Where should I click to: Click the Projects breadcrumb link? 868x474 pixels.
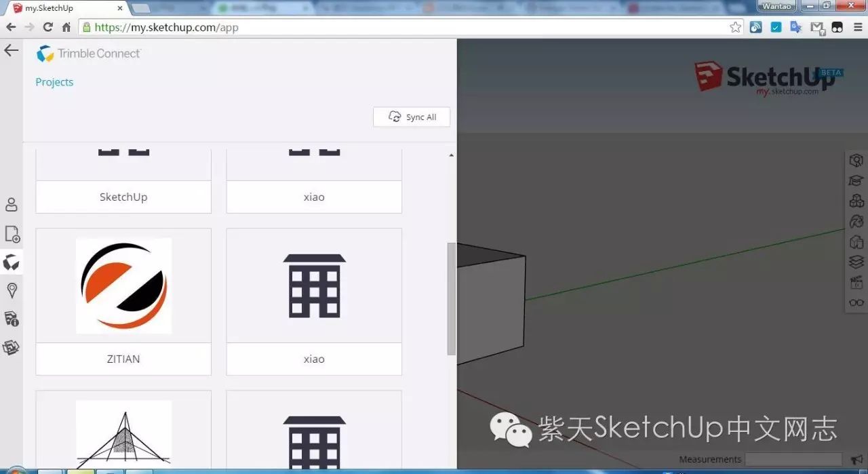(54, 82)
